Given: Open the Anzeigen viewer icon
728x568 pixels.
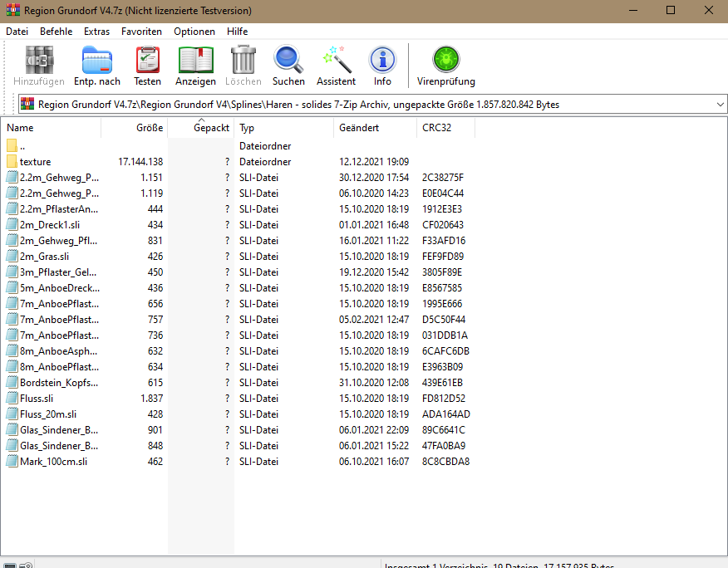Looking at the screenshot, I should click(x=195, y=61).
